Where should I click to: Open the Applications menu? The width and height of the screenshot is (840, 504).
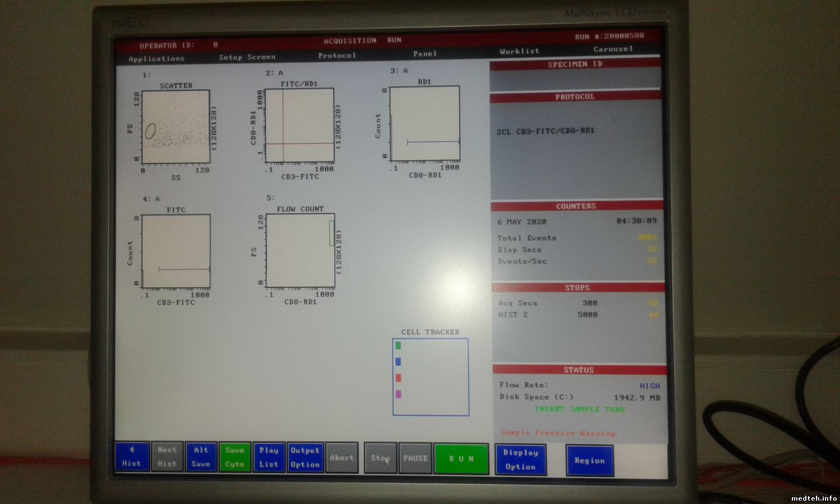coord(156,59)
